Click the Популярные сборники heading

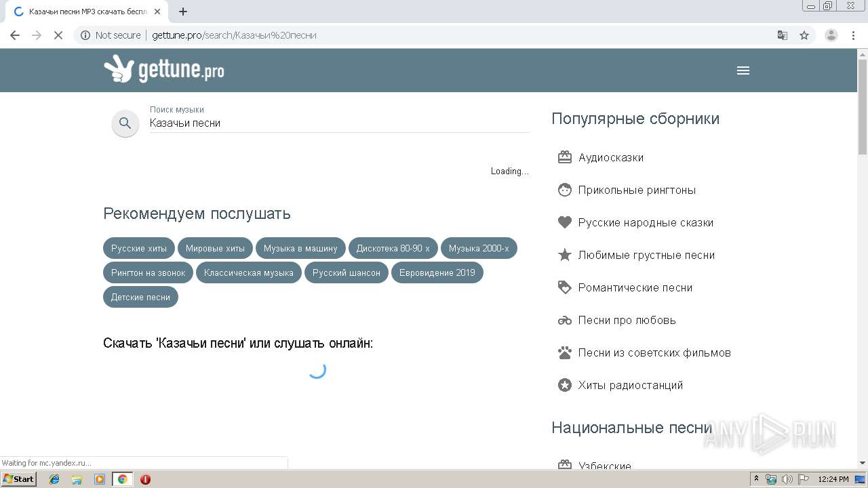[x=635, y=119]
